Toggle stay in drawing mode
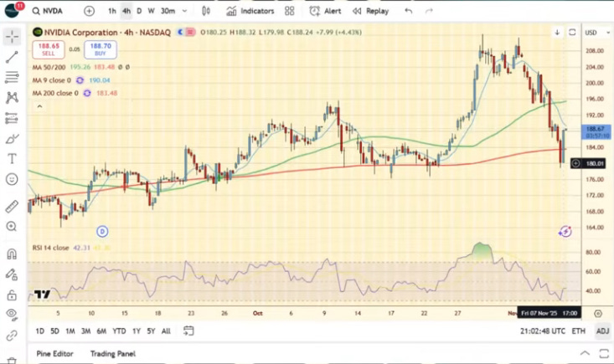The width and height of the screenshot is (614, 364). pos(12,274)
